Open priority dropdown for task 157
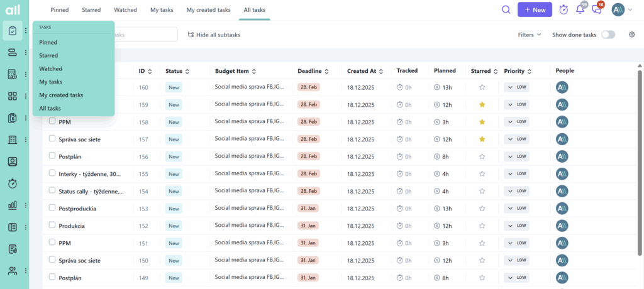Image resolution: width=644 pixels, height=289 pixels. coord(516,139)
